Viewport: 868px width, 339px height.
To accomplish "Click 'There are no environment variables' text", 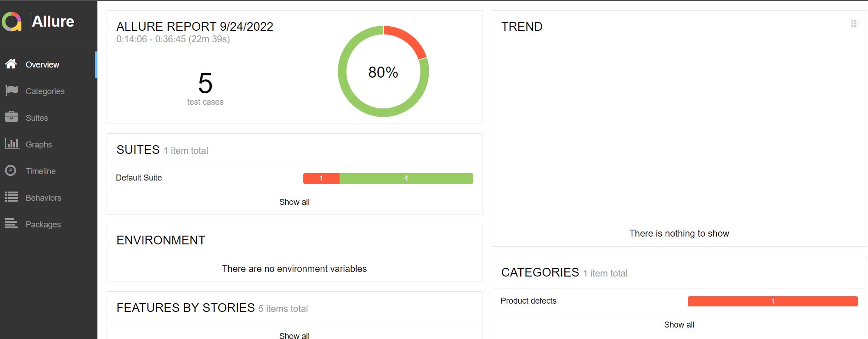I will [x=295, y=269].
